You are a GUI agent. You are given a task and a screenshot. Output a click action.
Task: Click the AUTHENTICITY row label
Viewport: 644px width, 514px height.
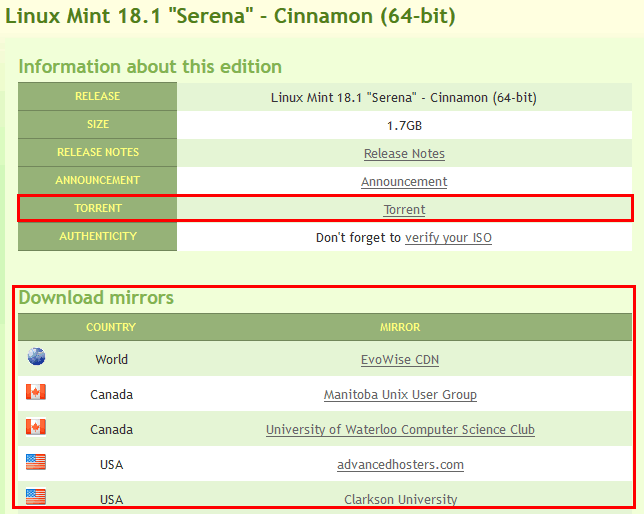click(x=98, y=236)
